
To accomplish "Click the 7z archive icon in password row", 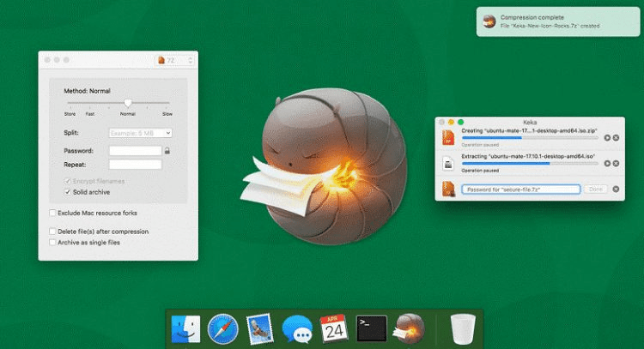I will point(448,189).
